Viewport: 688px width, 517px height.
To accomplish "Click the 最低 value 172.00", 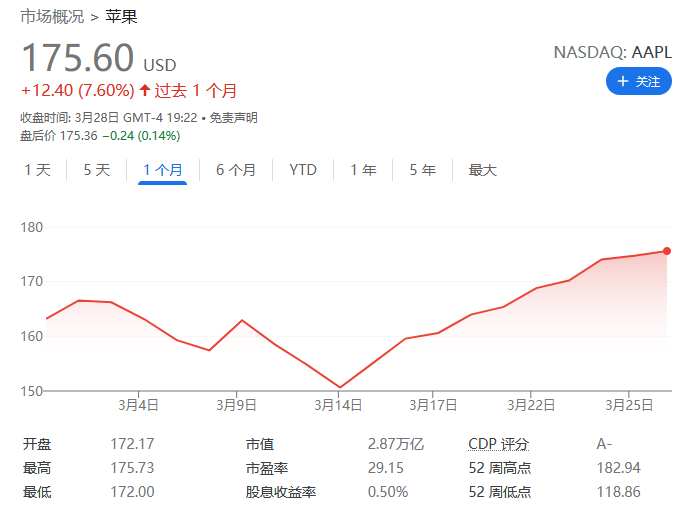I will [x=132, y=492].
